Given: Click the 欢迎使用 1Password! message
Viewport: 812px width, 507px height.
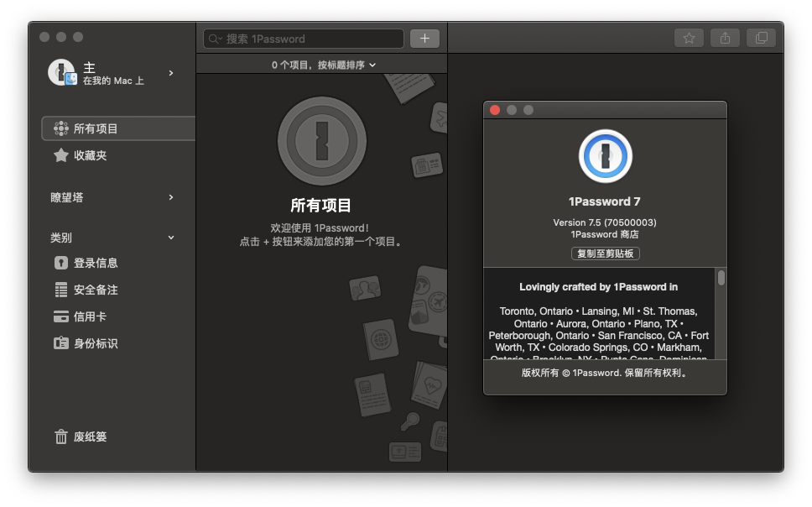Looking at the screenshot, I should tap(320, 228).
